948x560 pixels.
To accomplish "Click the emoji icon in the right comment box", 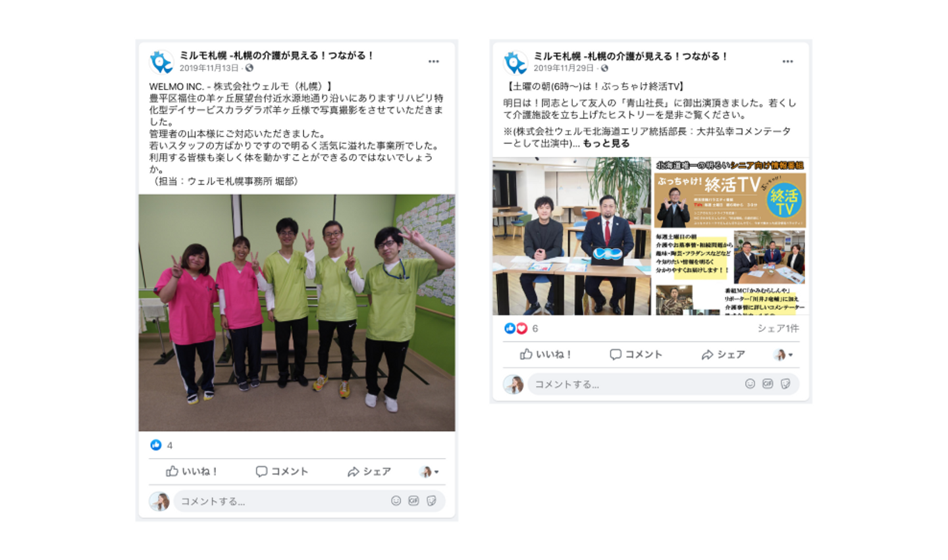I will (x=750, y=384).
